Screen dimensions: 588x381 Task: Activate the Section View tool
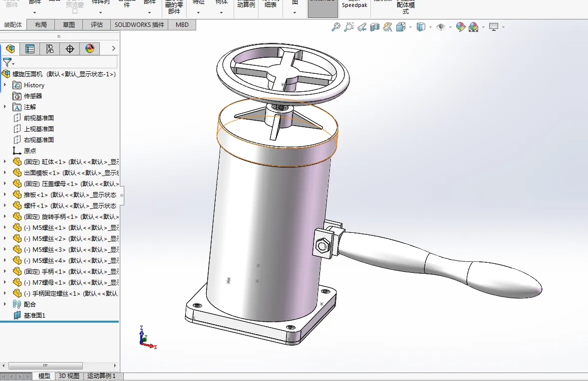click(375, 27)
